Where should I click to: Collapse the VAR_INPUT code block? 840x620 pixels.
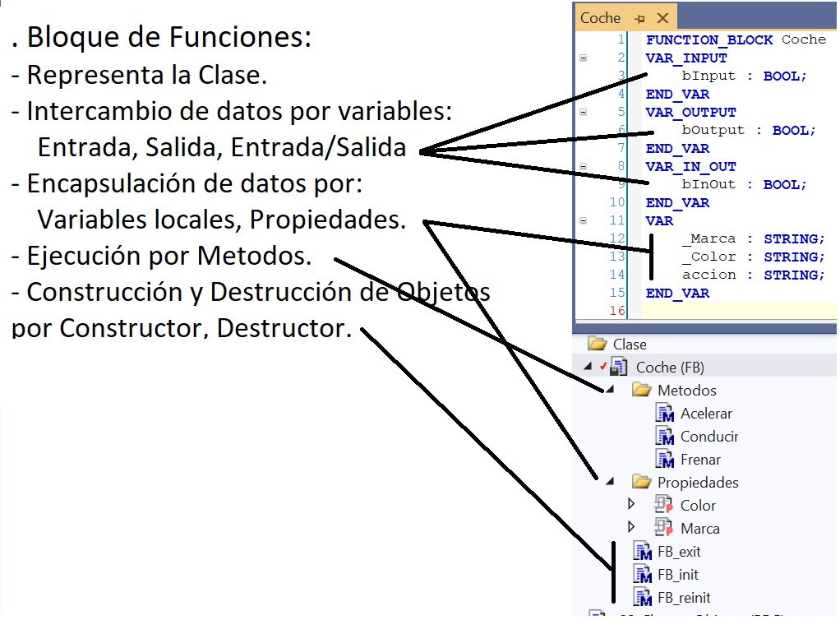point(583,58)
